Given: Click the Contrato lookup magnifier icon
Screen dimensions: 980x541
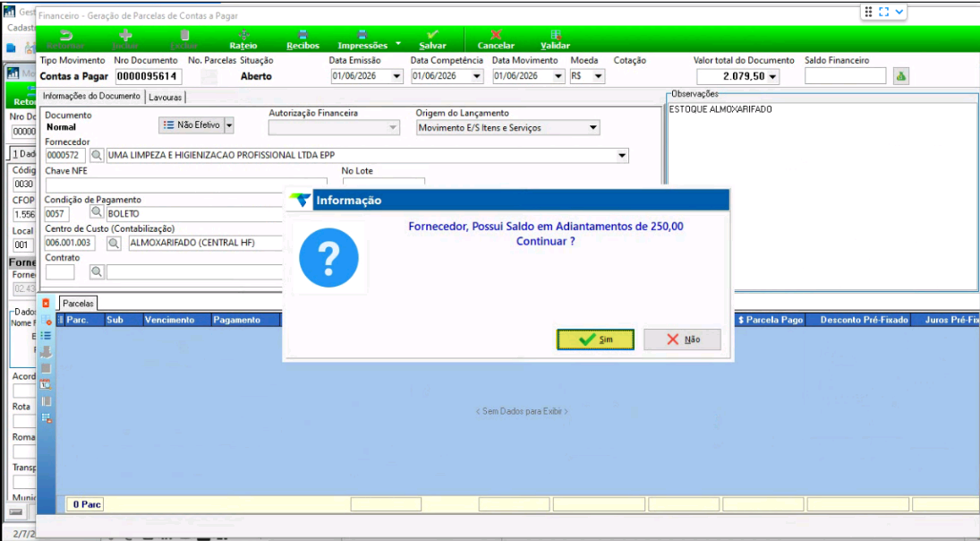Looking at the screenshot, I should (x=97, y=271).
